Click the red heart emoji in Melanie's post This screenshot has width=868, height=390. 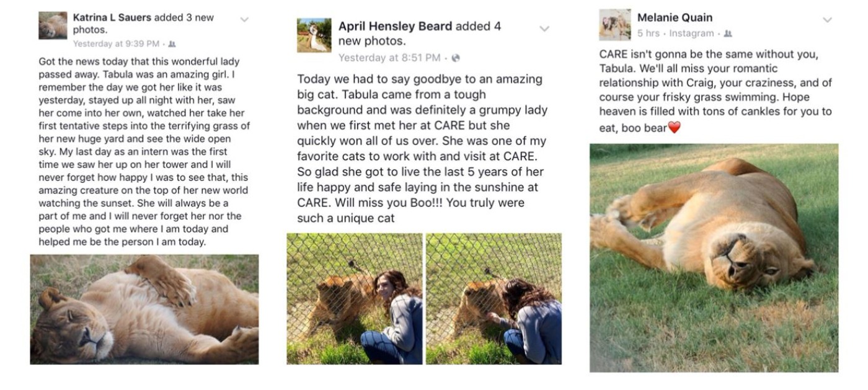pyautogui.click(x=674, y=127)
